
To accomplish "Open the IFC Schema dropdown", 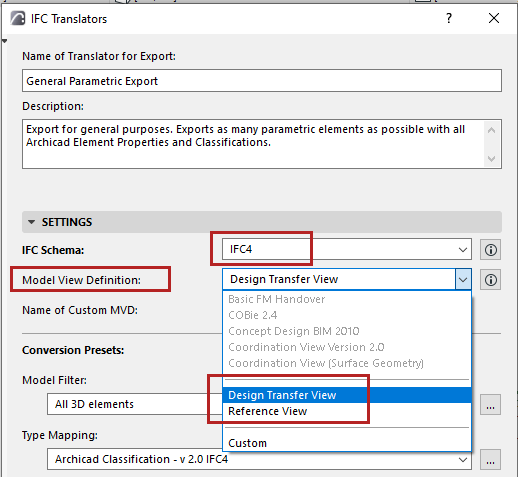I will [347, 249].
